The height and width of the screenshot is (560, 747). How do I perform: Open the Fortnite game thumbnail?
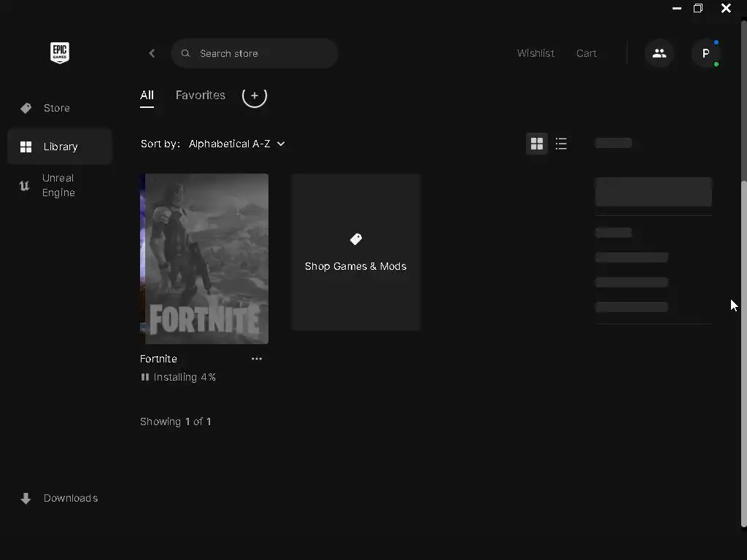pos(204,259)
